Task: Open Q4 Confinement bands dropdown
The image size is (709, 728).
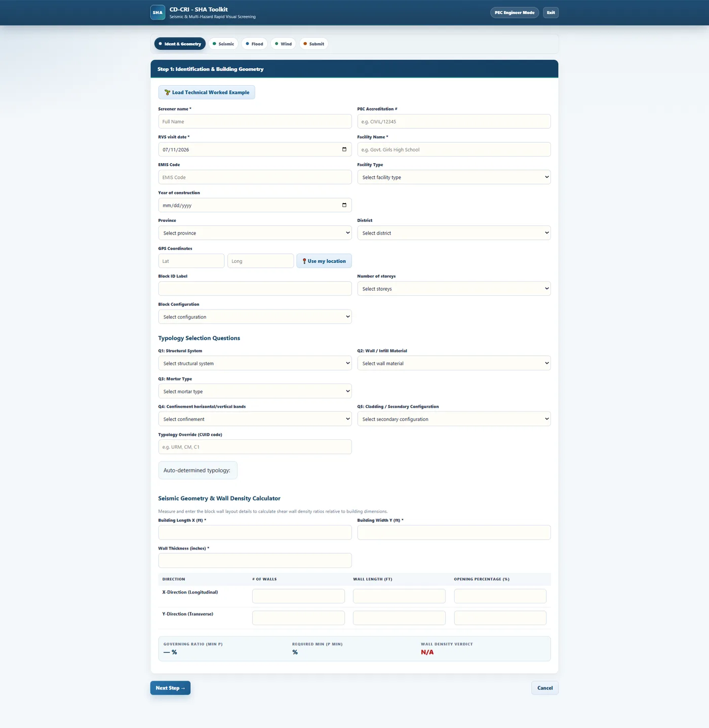Action: point(255,419)
